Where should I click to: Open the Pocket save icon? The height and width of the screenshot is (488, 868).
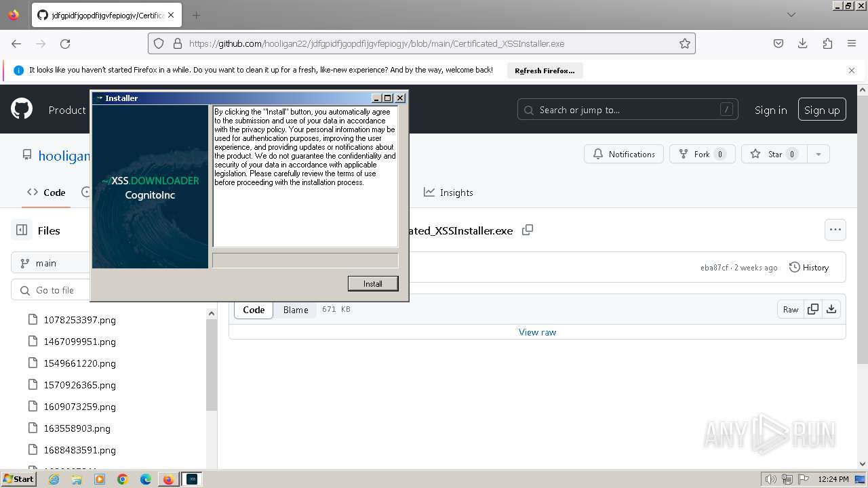click(778, 43)
